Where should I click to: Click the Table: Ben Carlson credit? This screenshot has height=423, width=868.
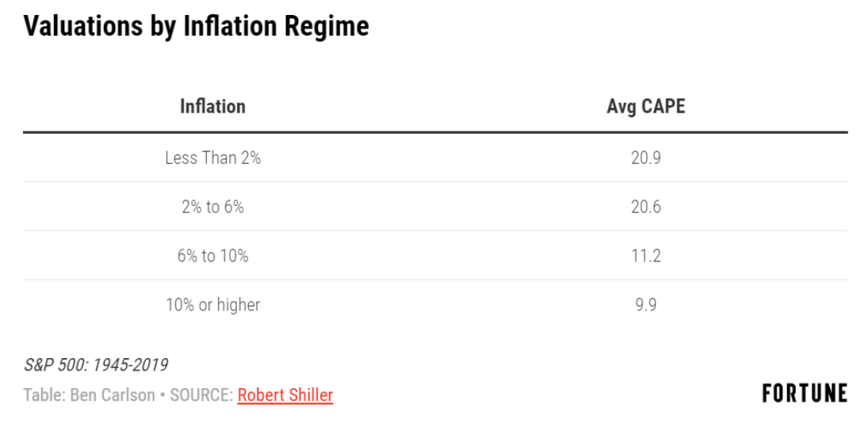point(89,395)
